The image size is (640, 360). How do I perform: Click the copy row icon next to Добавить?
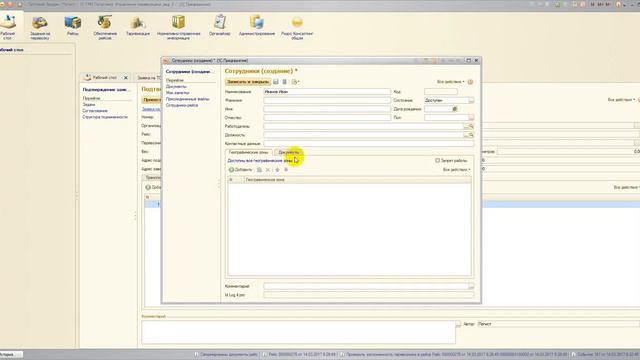point(259,170)
